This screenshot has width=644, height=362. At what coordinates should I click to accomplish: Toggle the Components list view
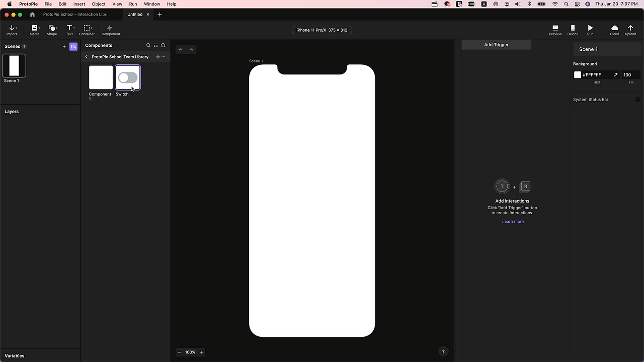pos(156,45)
